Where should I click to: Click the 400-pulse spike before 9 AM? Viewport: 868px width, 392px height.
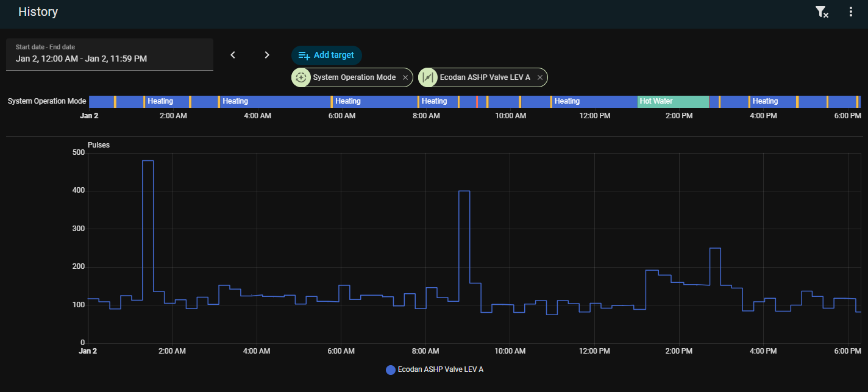click(464, 191)
